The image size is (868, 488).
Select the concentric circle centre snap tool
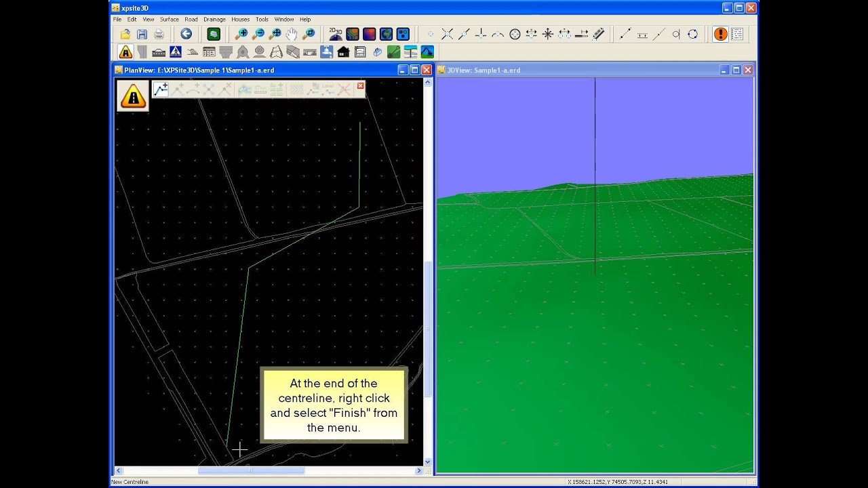coord(515,34)
